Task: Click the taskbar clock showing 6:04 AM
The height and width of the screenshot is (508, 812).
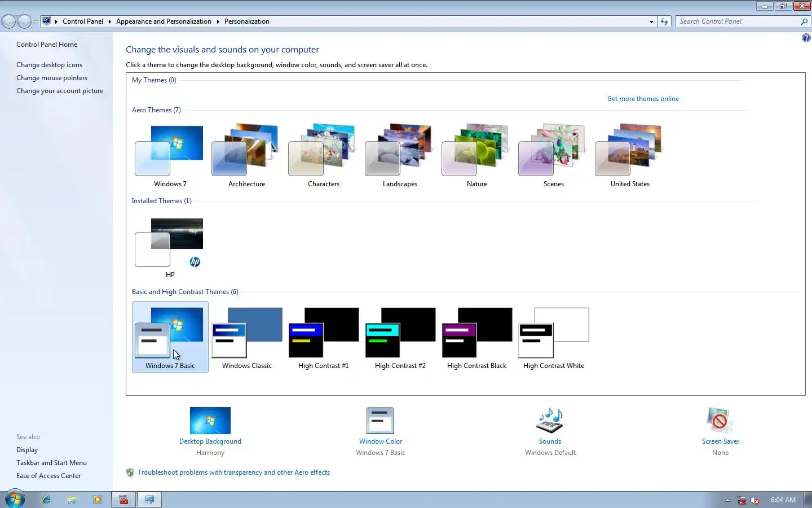Action: (x=783, y=500)
